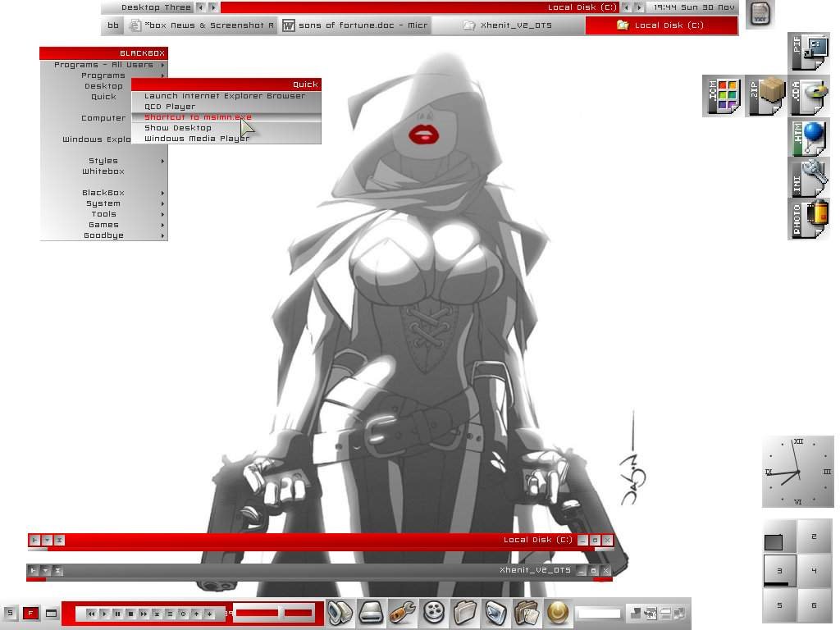Cycle to next window in top toolbar
Screen dimensions: 840x630
(x=638, y=7)
